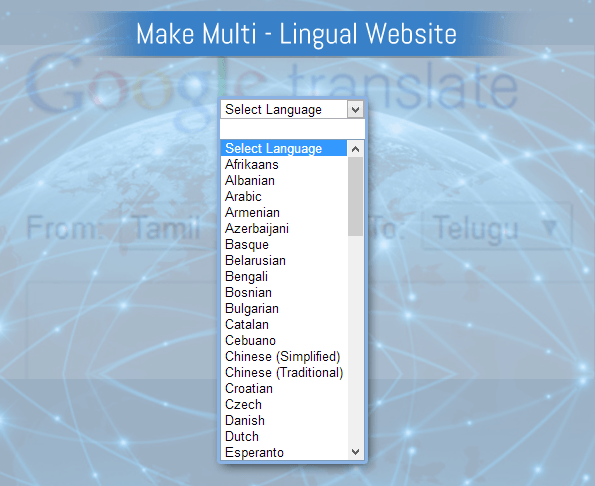Screen dimensions: 595x486
Task: Click the empty field below Select Language
Action: (x=292, y=129)
